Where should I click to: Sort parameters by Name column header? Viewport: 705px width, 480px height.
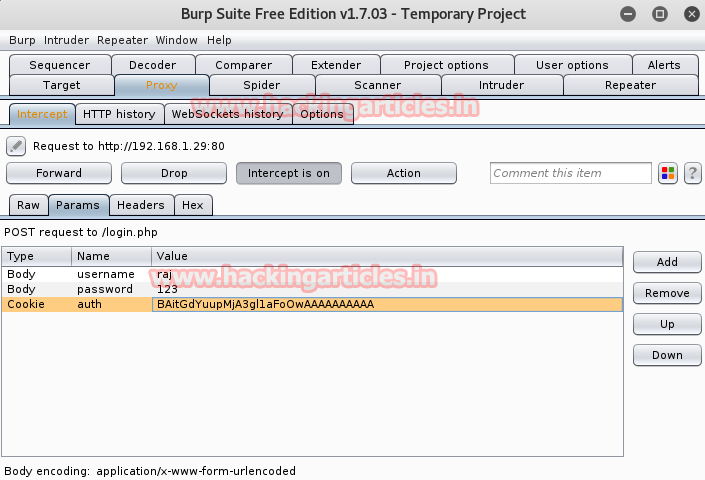pos(112,256)
